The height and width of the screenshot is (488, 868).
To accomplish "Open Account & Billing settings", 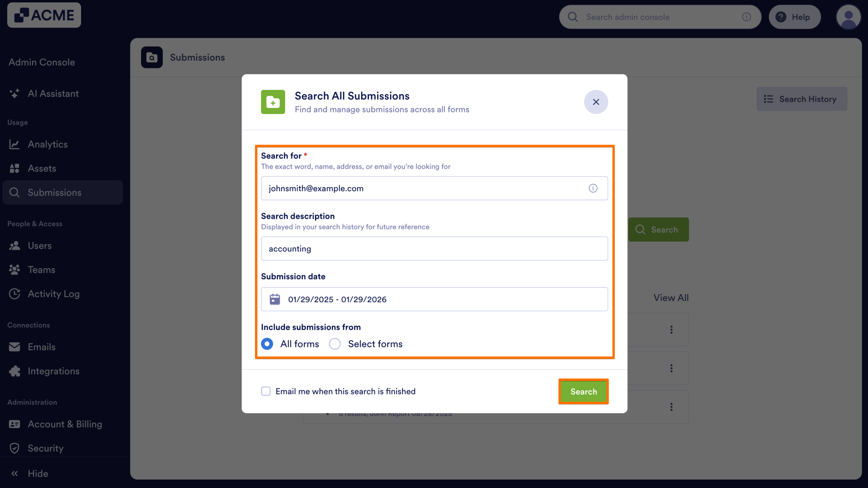I will [x=65, y=424].
